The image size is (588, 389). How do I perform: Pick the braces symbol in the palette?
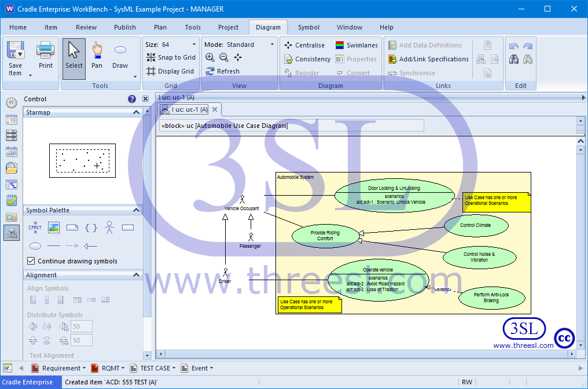[x=91, y=227]
